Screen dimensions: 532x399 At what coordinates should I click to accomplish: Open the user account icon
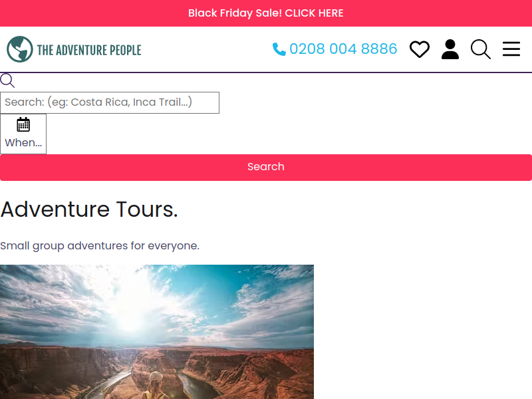450,49
